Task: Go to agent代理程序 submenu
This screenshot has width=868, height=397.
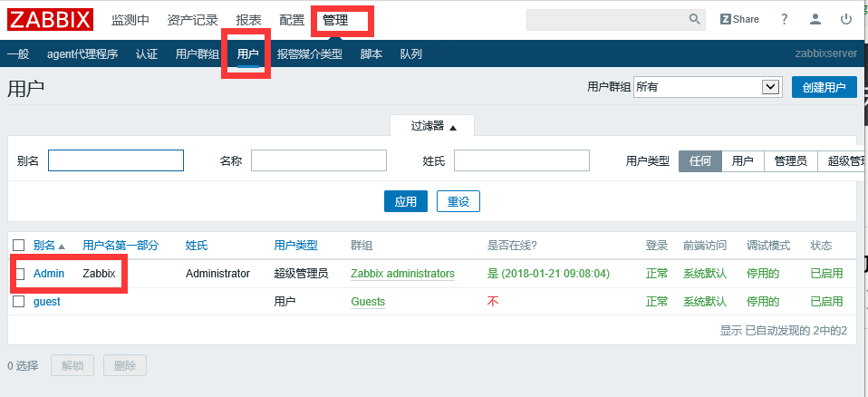Action: (82, 54)
